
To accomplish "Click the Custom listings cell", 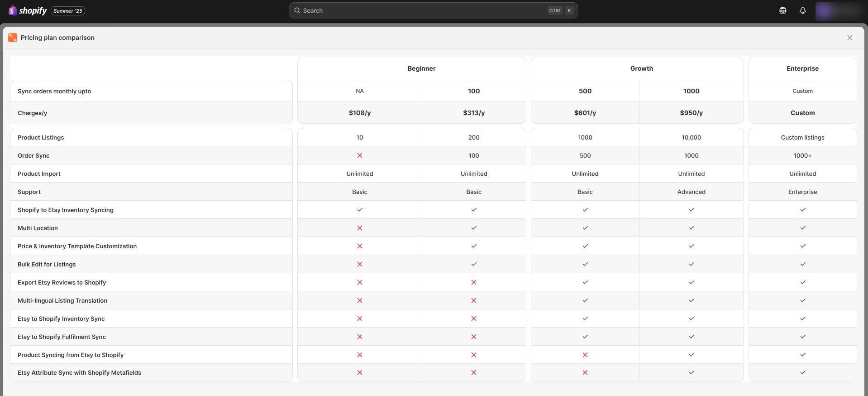I will 803,137.
